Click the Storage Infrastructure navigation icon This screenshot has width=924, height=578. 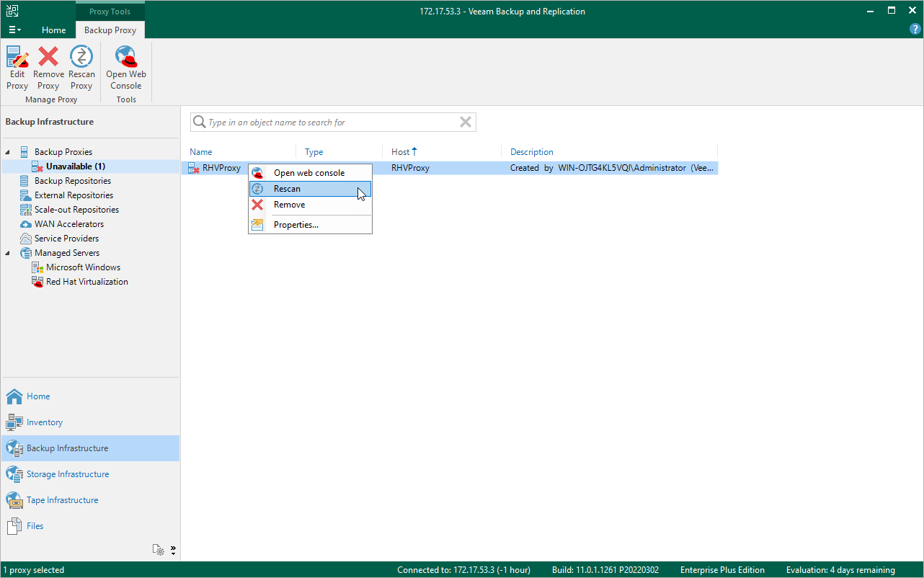tap(14, 474)
